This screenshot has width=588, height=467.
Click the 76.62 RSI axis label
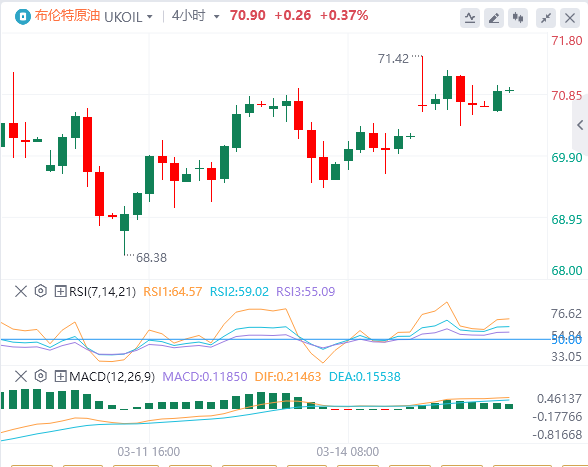pyautogui.click(x=567, y=313)
